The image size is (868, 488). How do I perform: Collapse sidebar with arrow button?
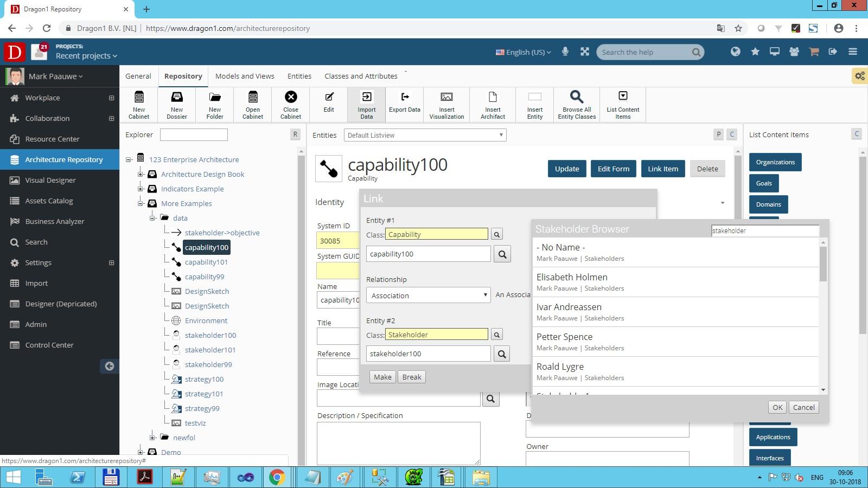pos(109,367)
